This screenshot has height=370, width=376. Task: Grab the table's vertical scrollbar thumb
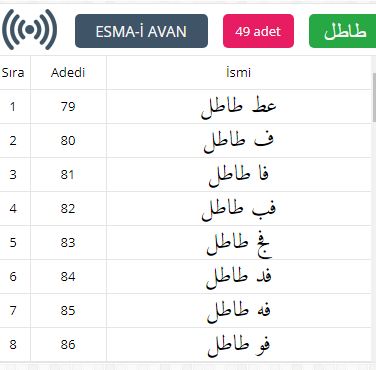374,97
